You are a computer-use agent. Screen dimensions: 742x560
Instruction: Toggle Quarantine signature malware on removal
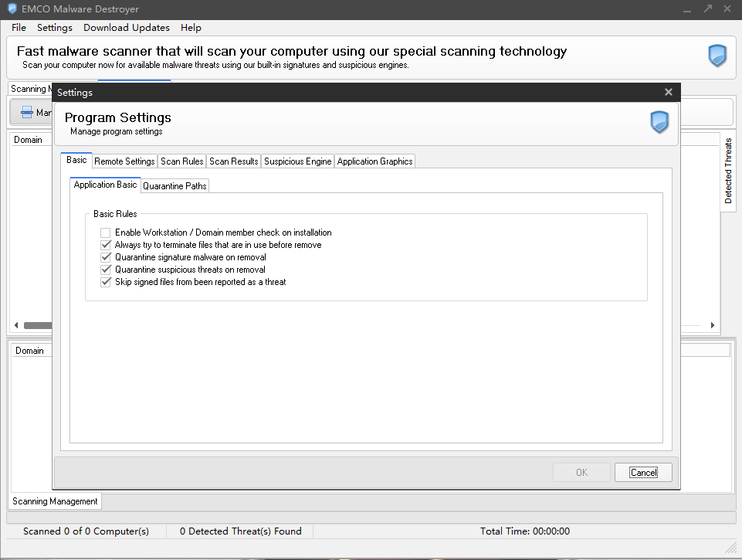tap(106, 257)
